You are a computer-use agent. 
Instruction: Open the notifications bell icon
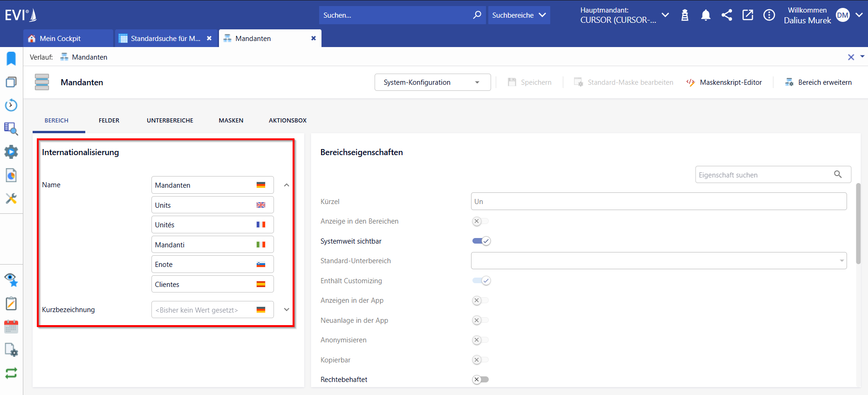[706, 15]
